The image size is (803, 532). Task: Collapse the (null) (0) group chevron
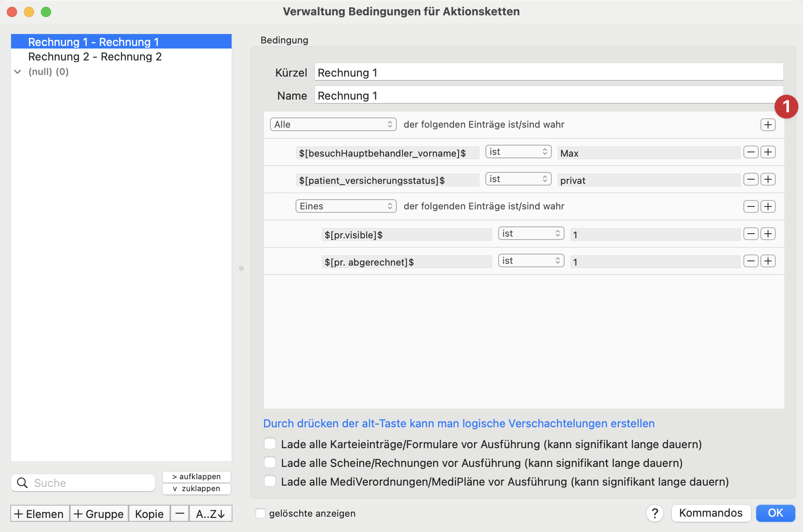click(18, 72)
